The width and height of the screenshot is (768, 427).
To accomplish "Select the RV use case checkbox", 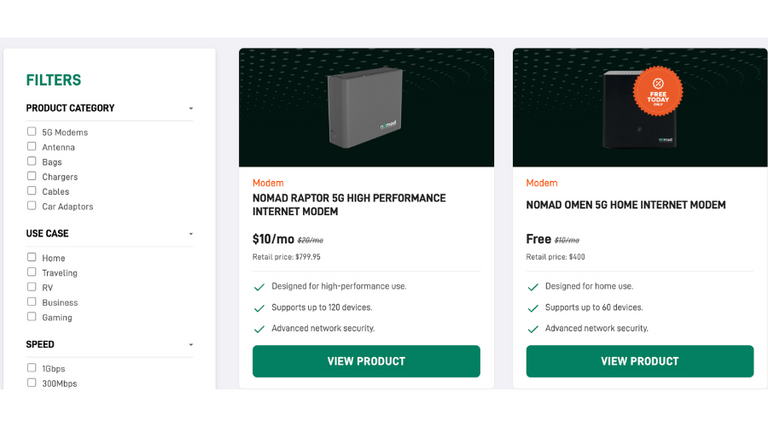I will (x=32, y=287).
